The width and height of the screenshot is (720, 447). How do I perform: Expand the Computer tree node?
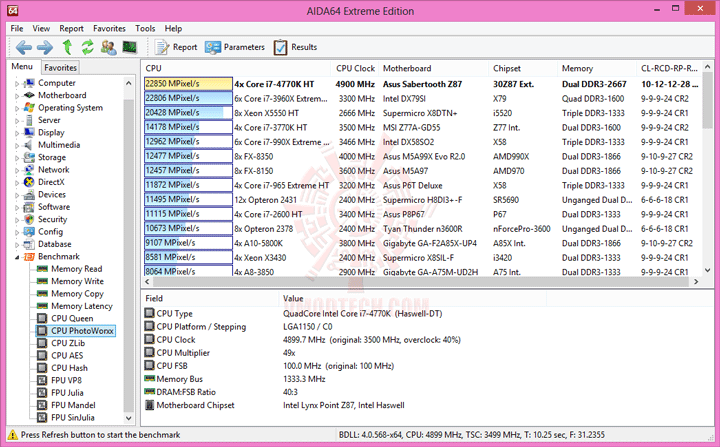pyautogui.click(x=17, y=84)
